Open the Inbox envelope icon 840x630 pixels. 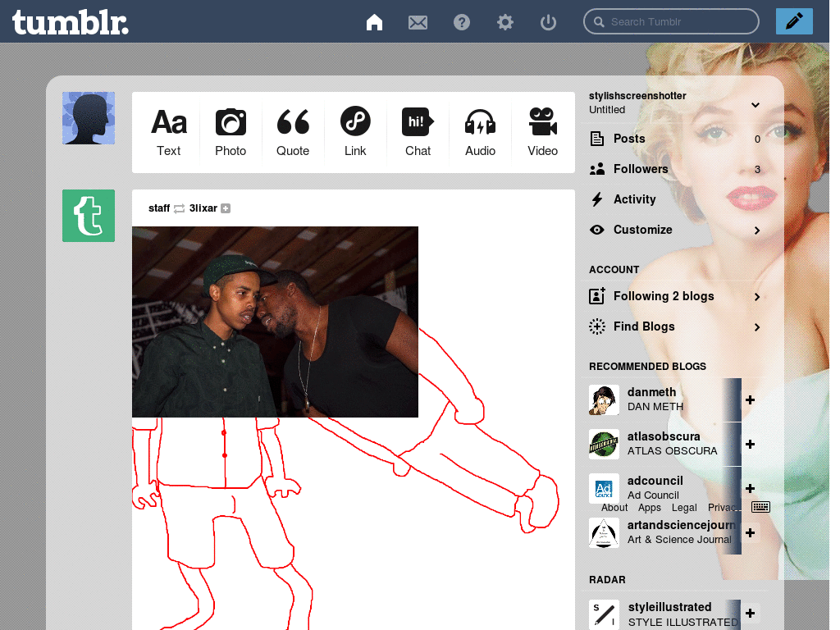[x=418, y=22]
